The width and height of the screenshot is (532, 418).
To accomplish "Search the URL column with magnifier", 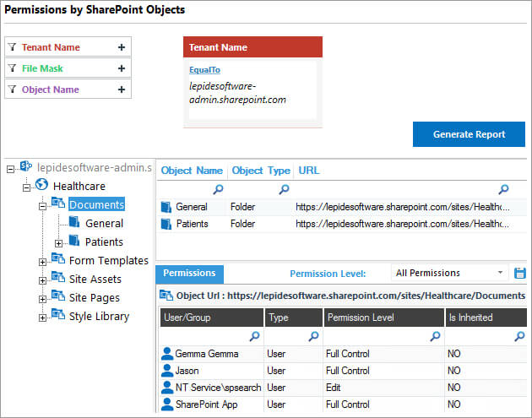I will tap(503, 189).
